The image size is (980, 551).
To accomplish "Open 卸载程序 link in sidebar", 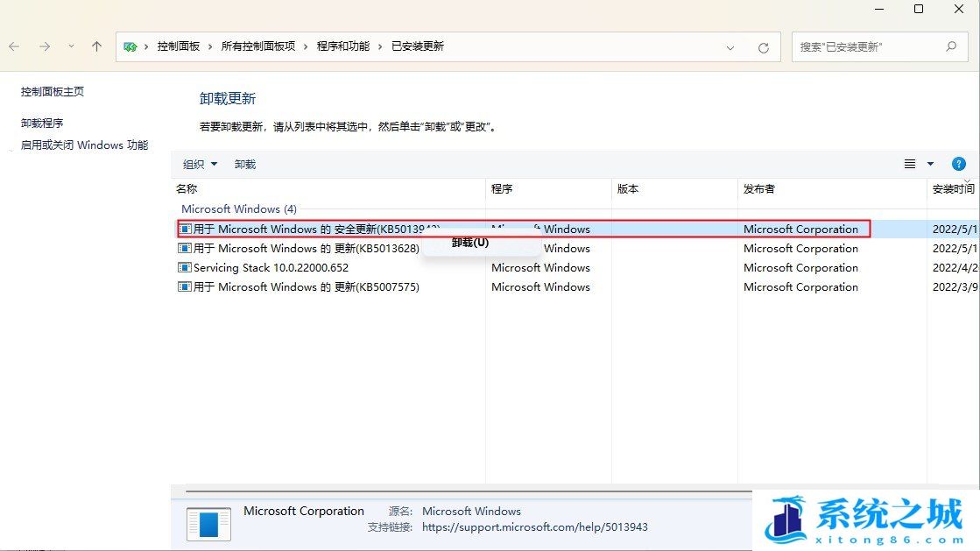I will tap(42, 124).
